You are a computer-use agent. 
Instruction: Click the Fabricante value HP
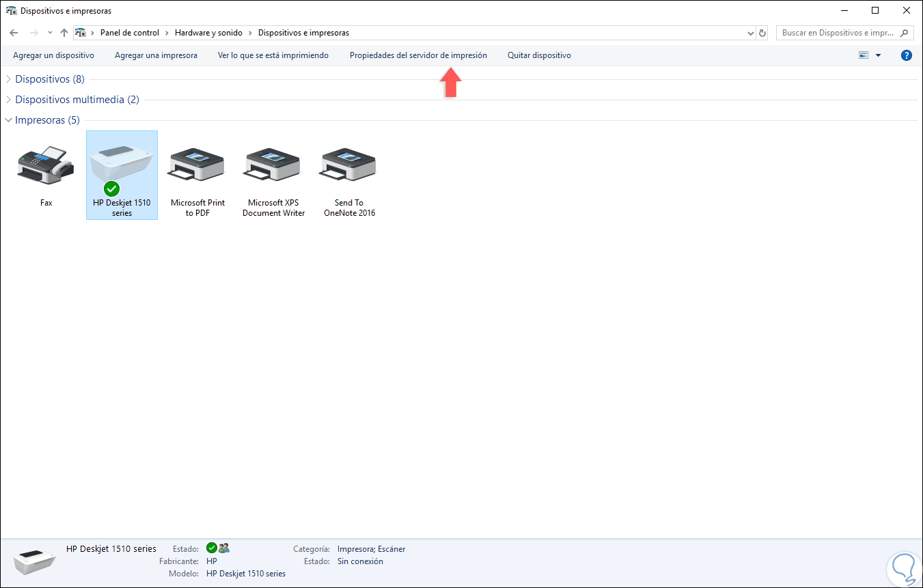212,561
